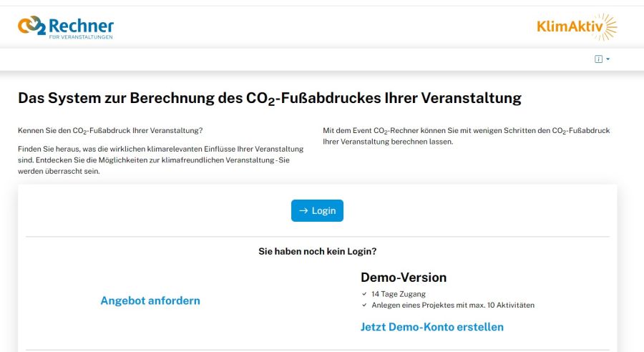This screenshot has height=352, width=644.
Task: Click the checkmark beside "14 Tage Zugang"
Action: [364, 294]
